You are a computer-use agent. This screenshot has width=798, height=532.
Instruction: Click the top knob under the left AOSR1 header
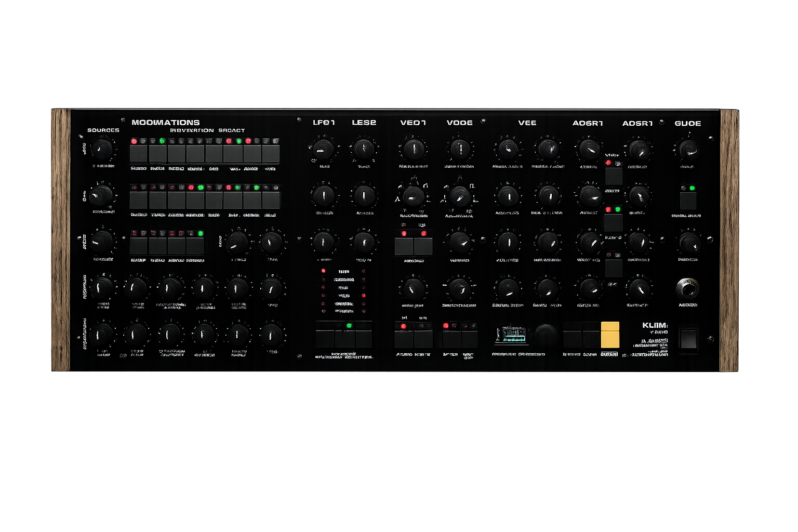click(x=589, y=150)
